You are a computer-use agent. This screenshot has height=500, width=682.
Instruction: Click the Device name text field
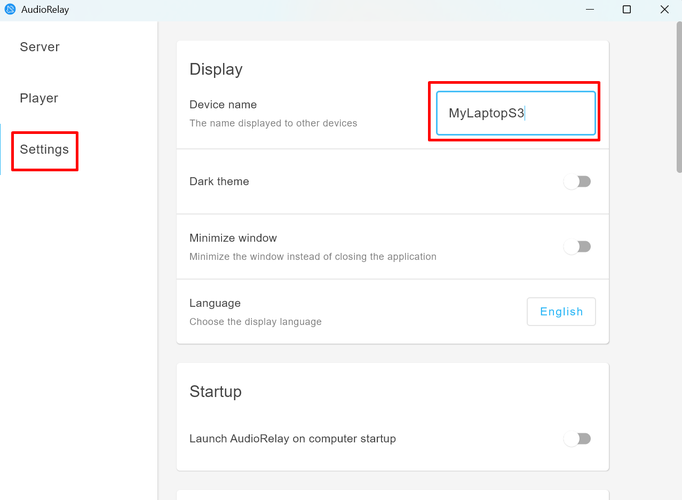(x=514, y=113)
